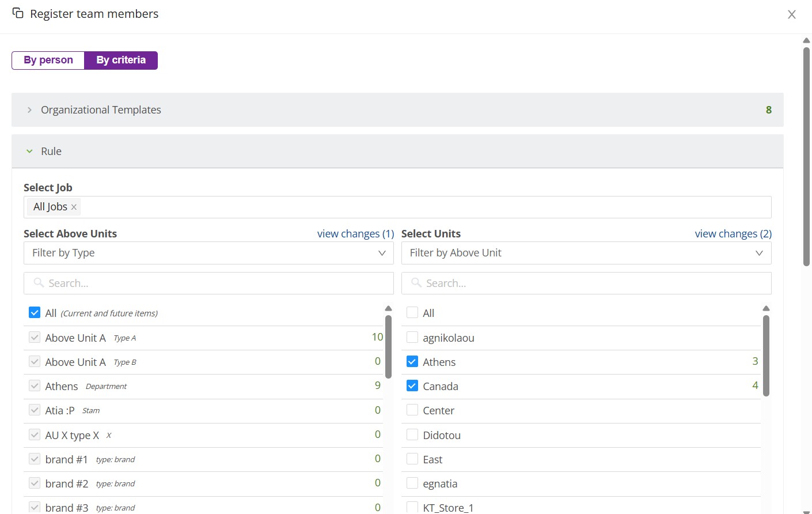The height and width of the screenshot is (514, 812).
Task: Toggle the Above Unit A Type B checkbox
Action: (35, 361)
